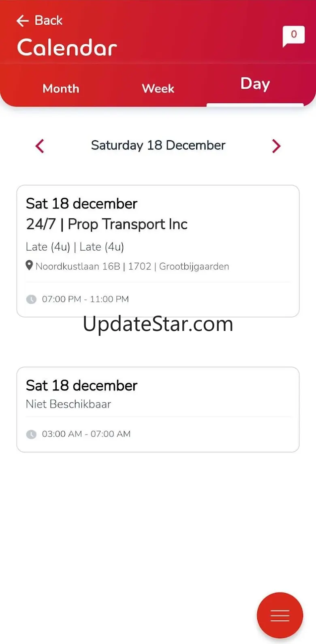Tap the Saturday 18 December date header

click(158, 145)
